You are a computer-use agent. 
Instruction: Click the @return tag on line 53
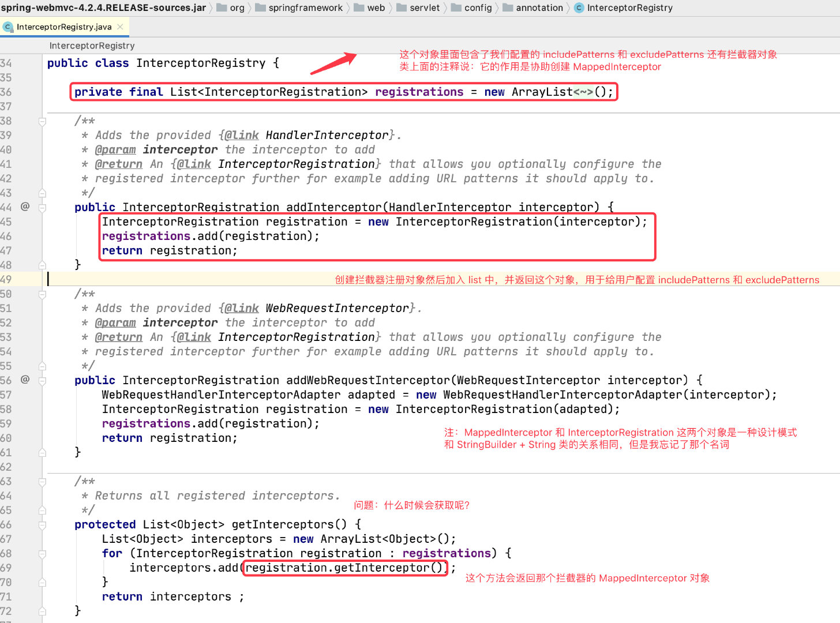pyautogui.click(x=118, y=337)
